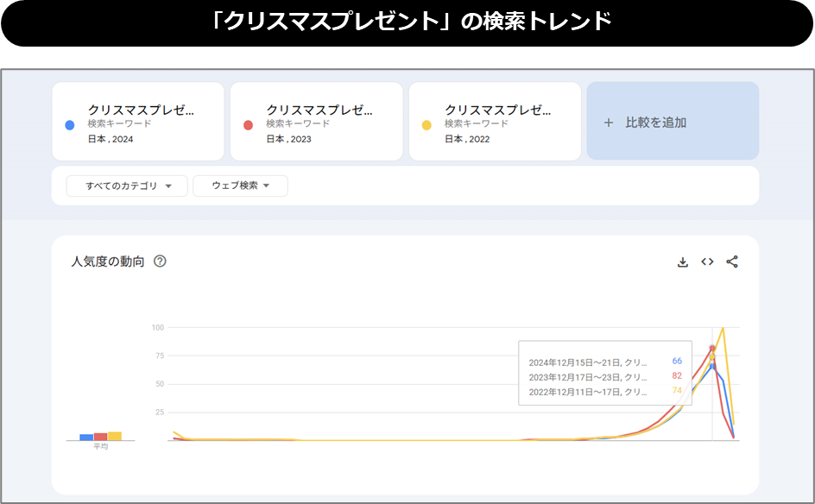Edit the 日本, 2024 search term text
815x504 pixels.
(141, 110)
